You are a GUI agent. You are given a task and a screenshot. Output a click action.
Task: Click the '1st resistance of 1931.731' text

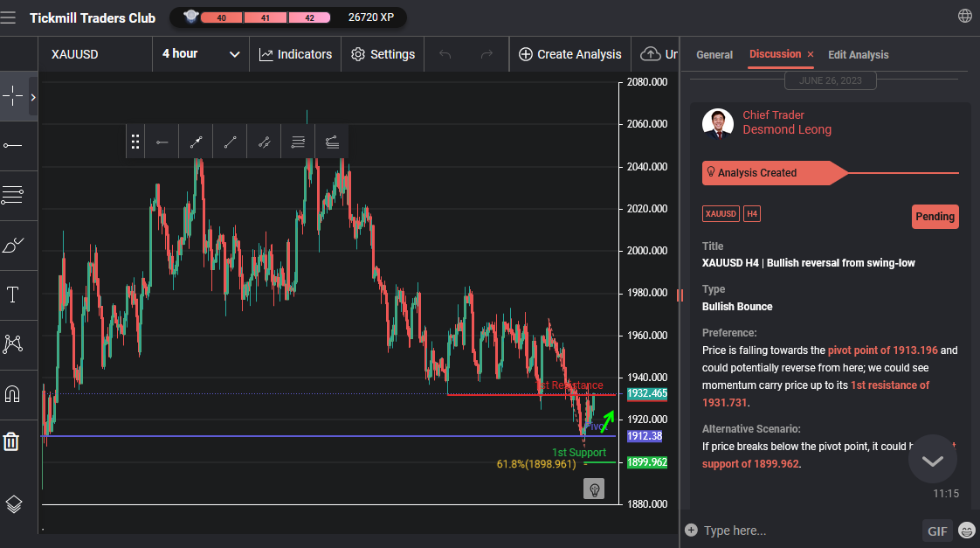click(x=816, y=393)
